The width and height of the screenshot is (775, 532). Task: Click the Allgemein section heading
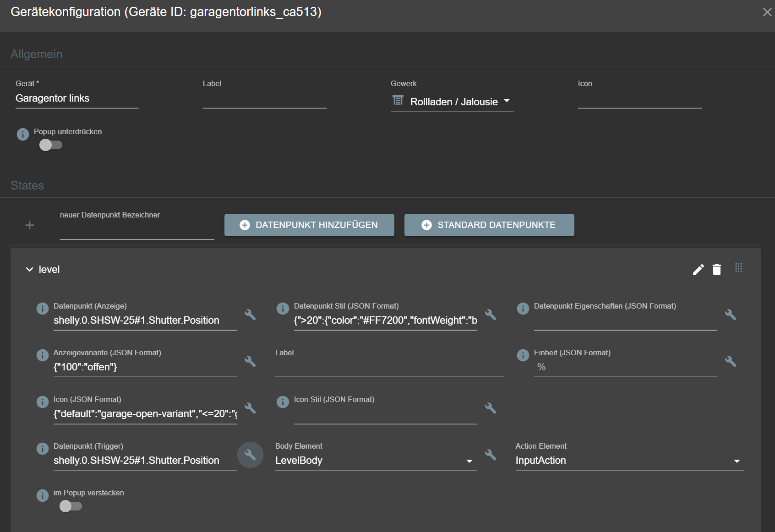pos(37,54)
